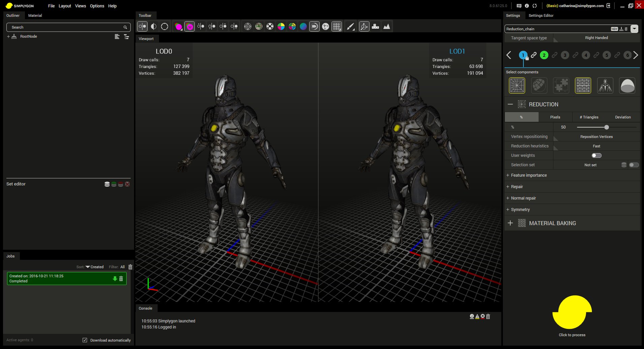Screen dimensions: 644x349
Task: Select the Bone reduction skeleton component icon
Action: pyautogui.click(x=605, y=85)
